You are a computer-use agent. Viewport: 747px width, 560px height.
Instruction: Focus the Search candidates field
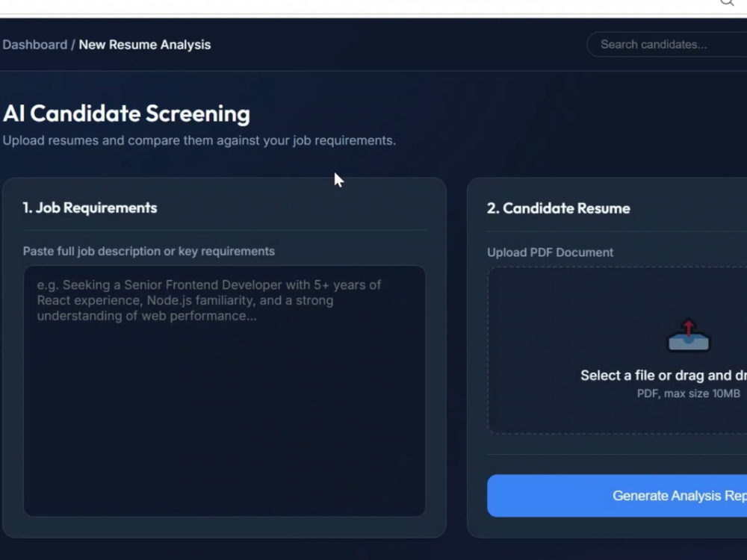click(667, 44)
